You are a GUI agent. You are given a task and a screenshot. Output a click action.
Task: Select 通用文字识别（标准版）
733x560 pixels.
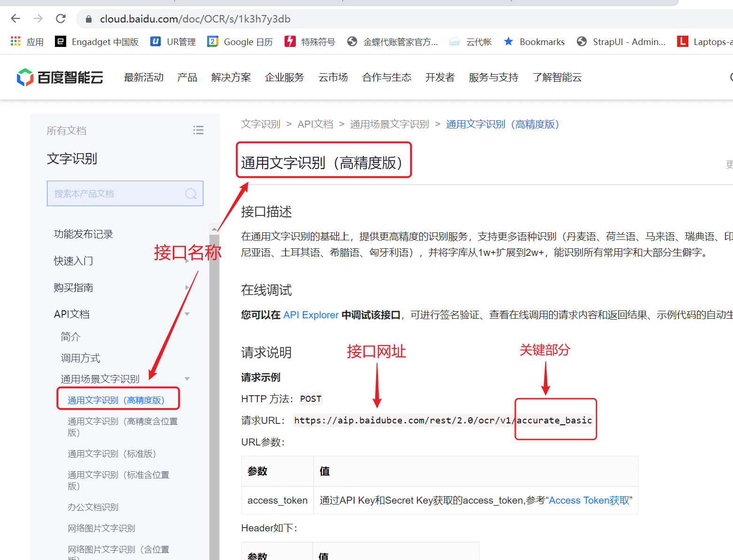tap(112, 454)
